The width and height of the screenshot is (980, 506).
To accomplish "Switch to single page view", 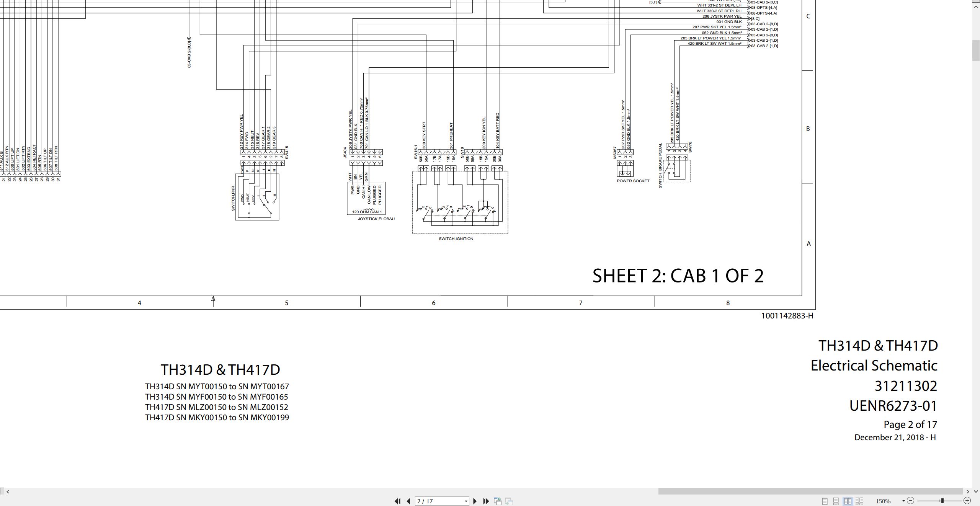I will point(825,501).
